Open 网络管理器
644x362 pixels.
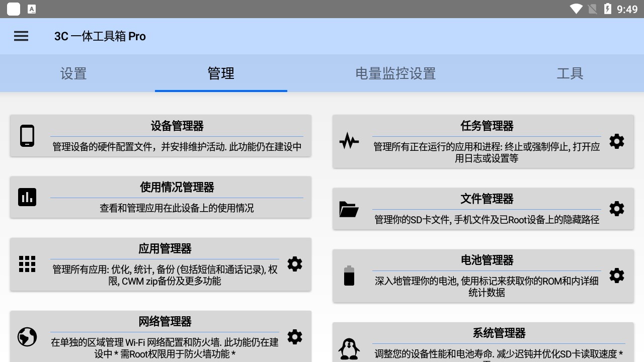(165, 321)
